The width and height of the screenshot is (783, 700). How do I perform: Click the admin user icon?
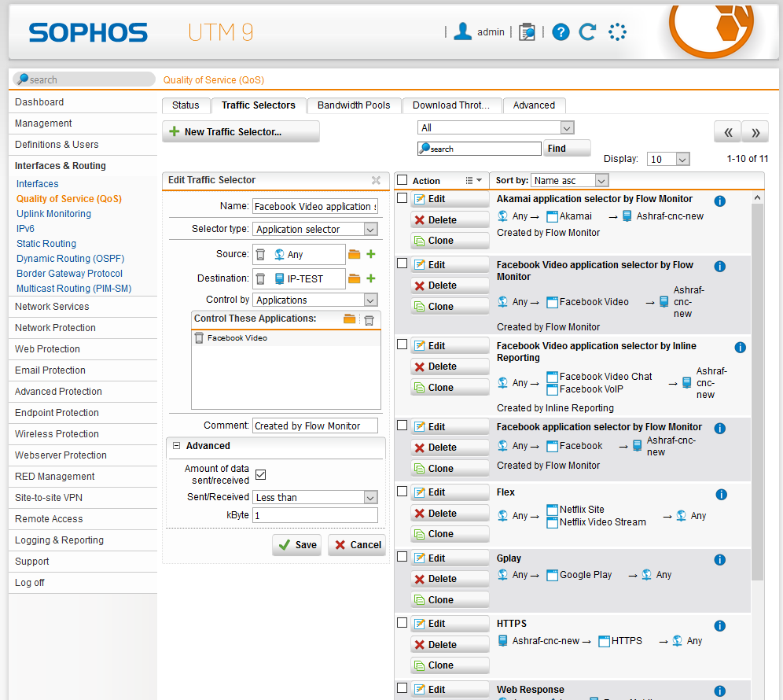coord(462,31)
